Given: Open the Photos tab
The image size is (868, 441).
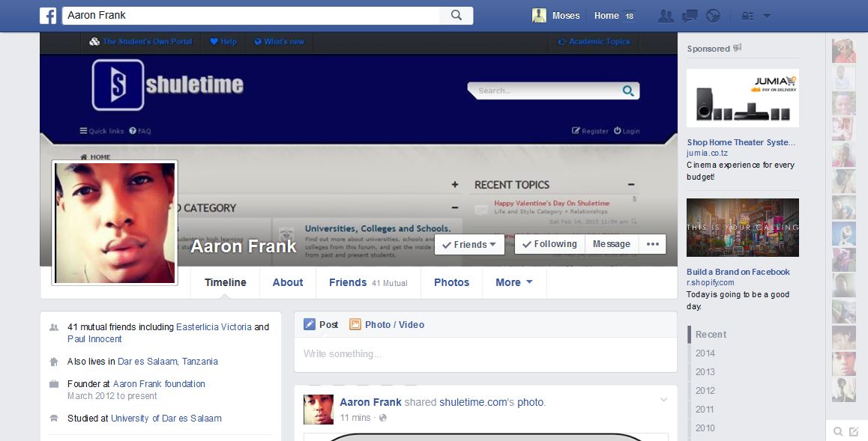Looking at the screenshot, I should coord(452,282).
